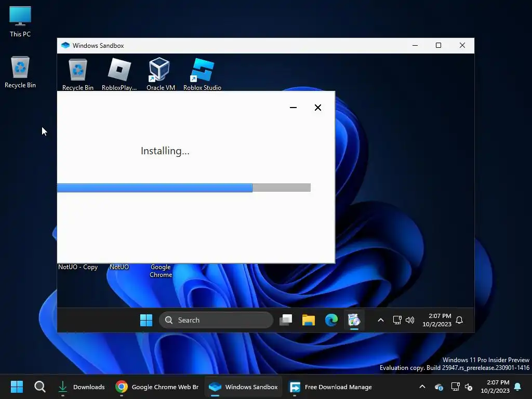This screenshot has height=399, width=532.
Task: Click the installation progress bar
Action: [x=184, y=188]
